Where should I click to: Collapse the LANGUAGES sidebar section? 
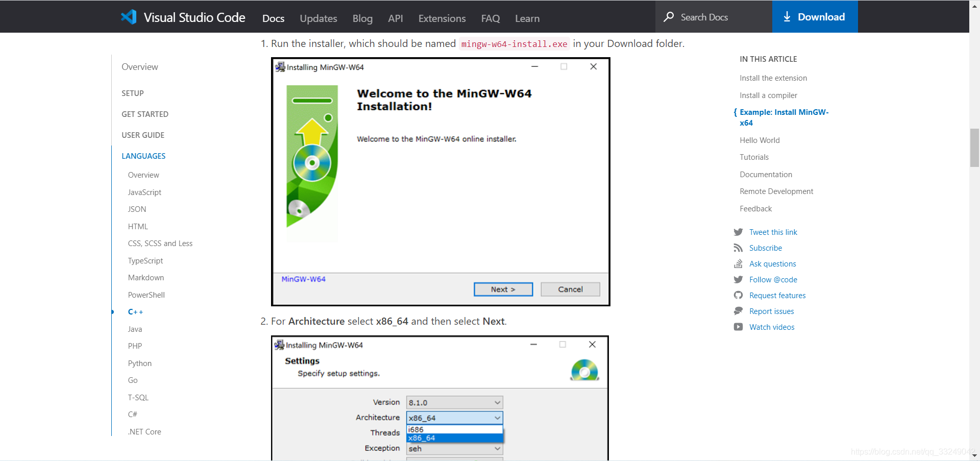(x=143, y=156)
